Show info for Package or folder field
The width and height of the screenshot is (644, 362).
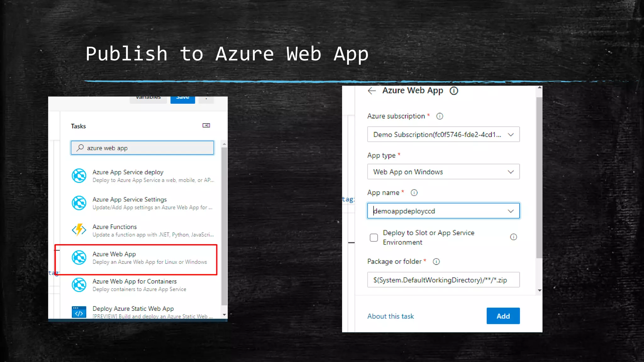(x=436, y=261)
